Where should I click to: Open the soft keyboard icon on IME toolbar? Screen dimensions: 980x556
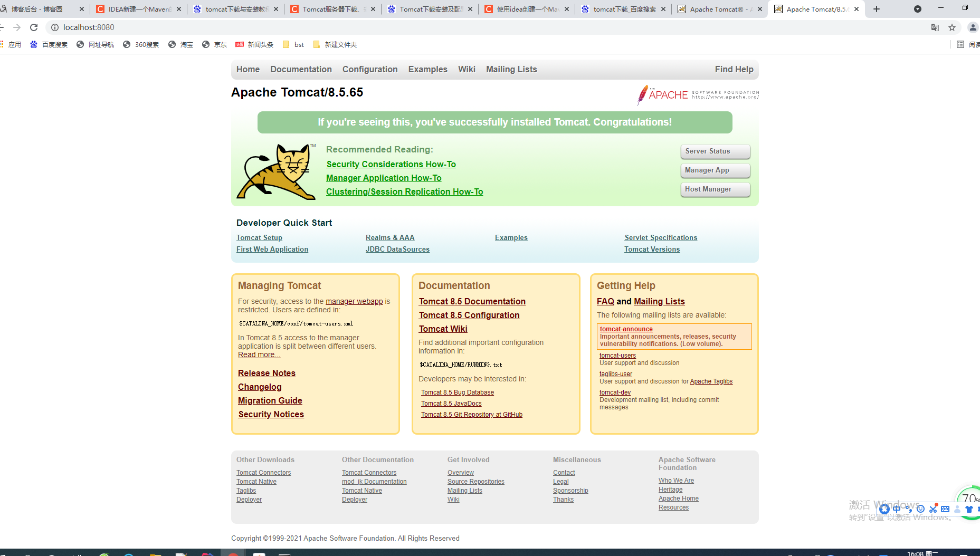945,509
